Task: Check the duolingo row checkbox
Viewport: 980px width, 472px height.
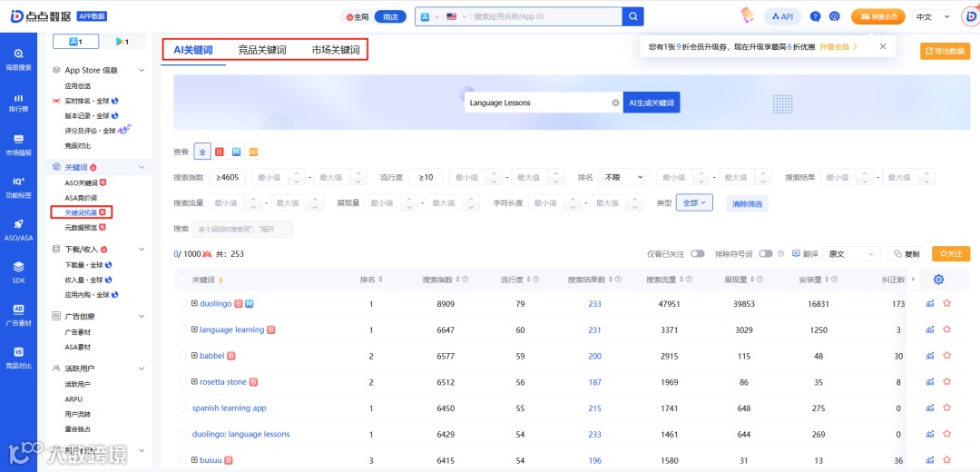Action: (183, 303)
